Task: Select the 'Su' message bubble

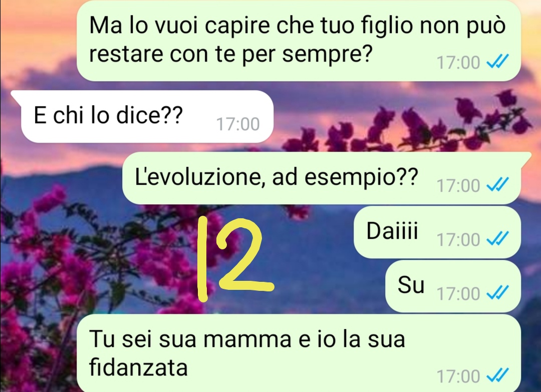Action: [x=453, y=286]
